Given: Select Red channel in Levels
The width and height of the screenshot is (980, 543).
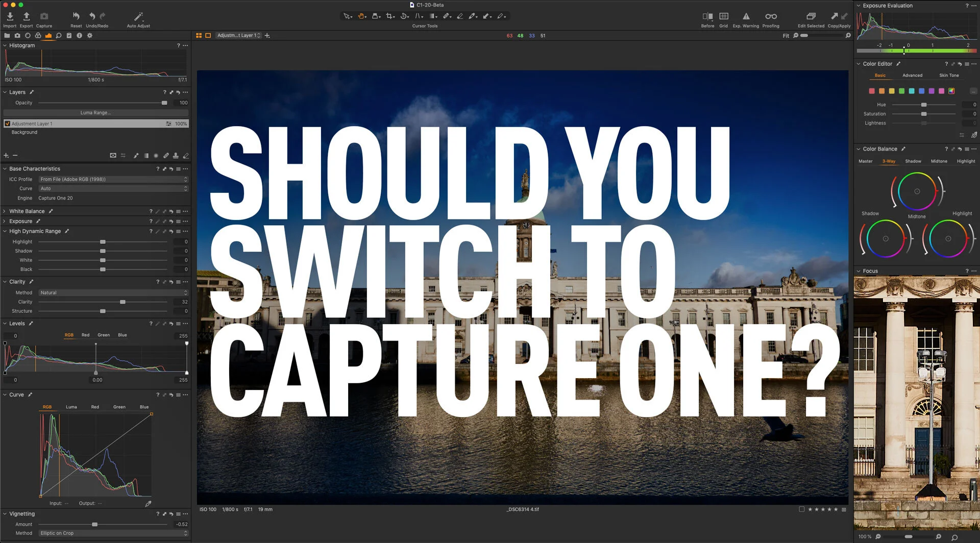Looking at the screenshot, I should 85,335.
